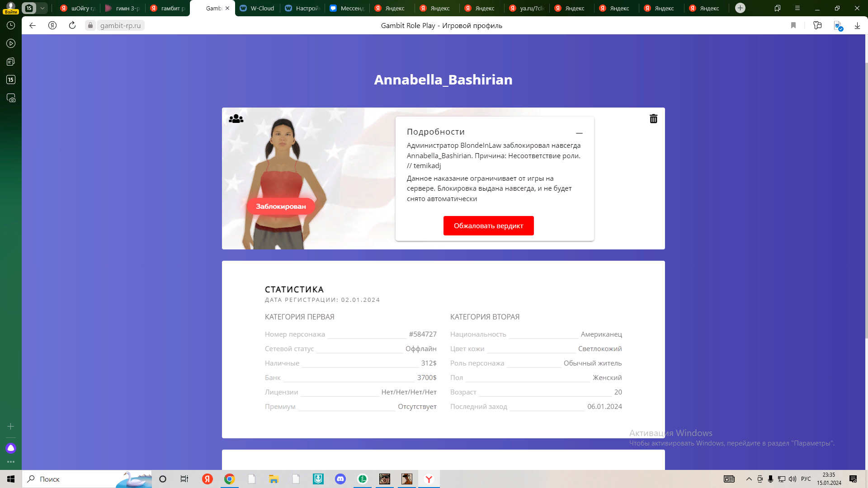Switch to the Мессенджер tab
The width and height of the screenshot is (868, 488).
[x=347, y=8]
